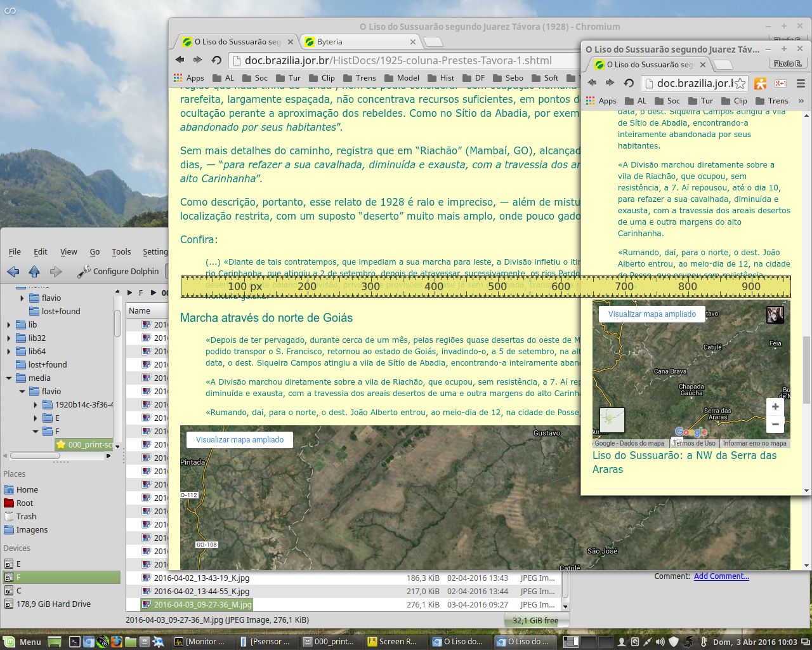
Task: Click Dolphin's Back arrow button
Action: (13, 272)
